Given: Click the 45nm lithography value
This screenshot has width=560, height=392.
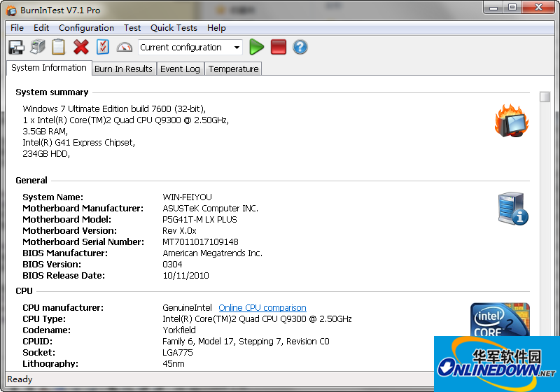Looking at the screenshot, I should pyautogui.click(x=174, y=364).
